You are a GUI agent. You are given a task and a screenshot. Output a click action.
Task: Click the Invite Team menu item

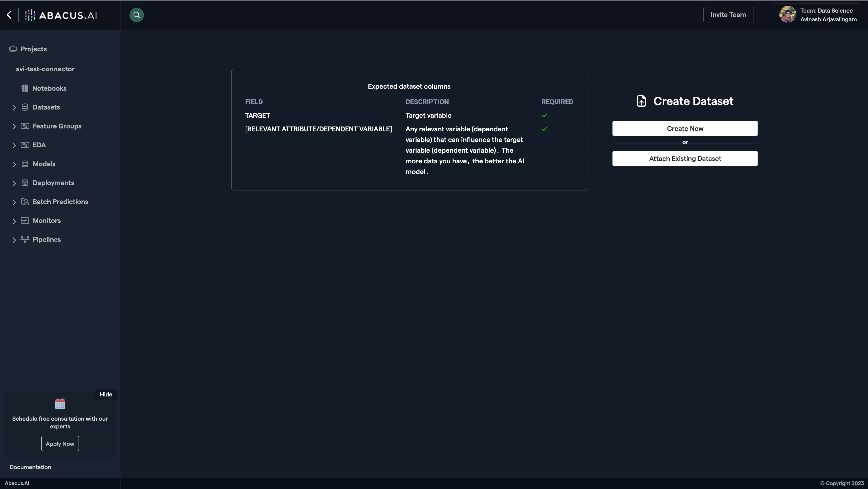tap(729, 14)
